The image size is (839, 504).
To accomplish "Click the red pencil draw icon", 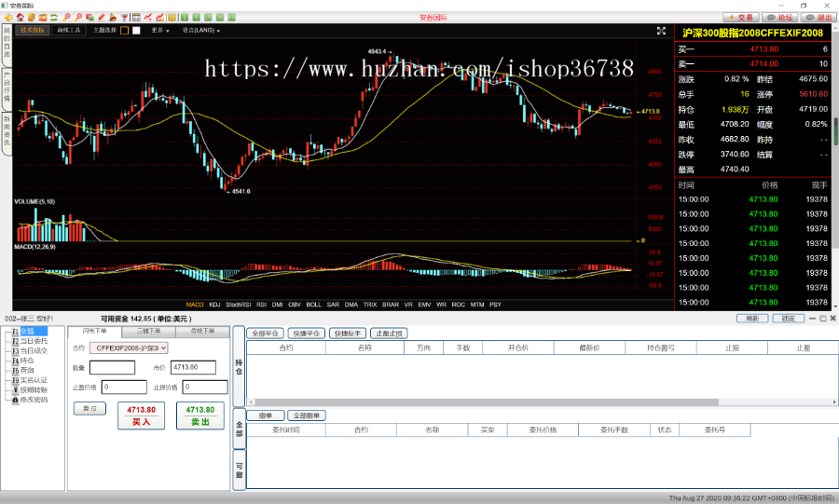I will coord(101,17).
